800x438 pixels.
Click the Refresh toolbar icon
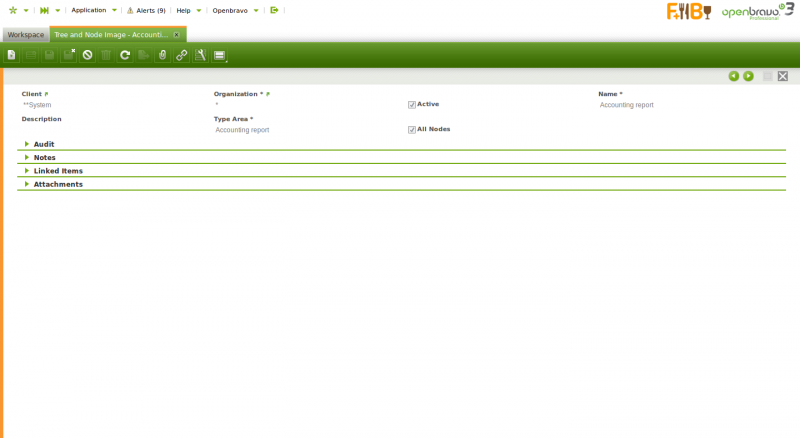(125, 55)
